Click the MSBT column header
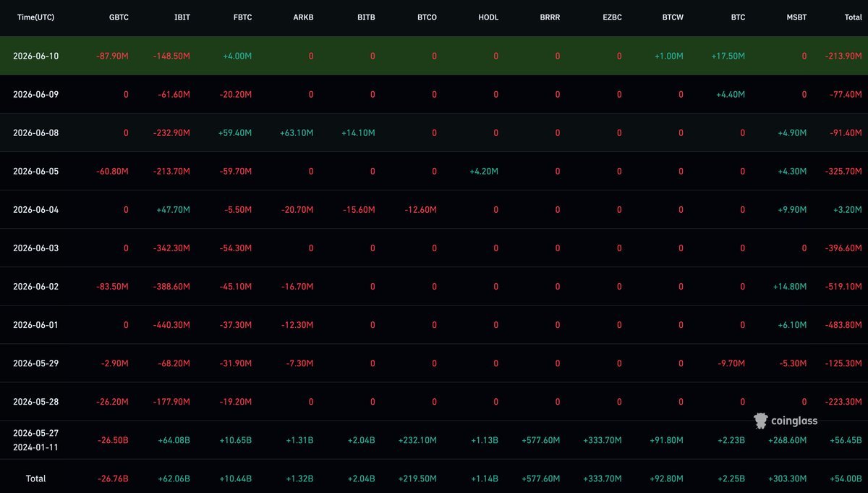The height and width of the screenshot is (493, 868). pos(796,17)
